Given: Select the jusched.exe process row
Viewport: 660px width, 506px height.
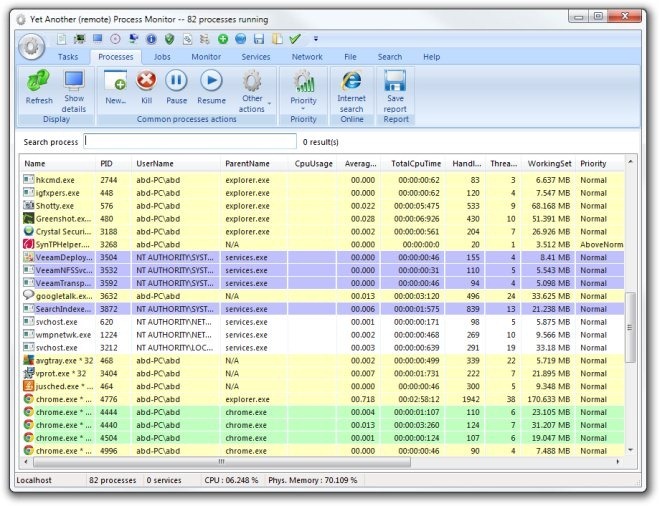Looking at the screenshot, I should click(x=322, y=386).
